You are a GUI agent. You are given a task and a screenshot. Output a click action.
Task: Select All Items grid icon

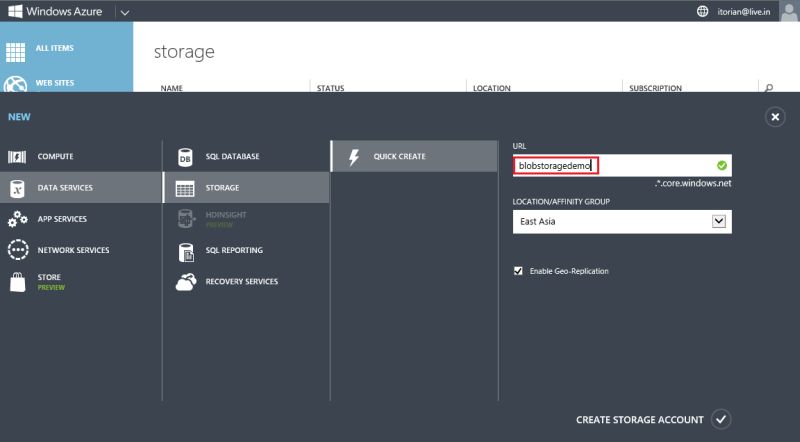click(15, 52)
